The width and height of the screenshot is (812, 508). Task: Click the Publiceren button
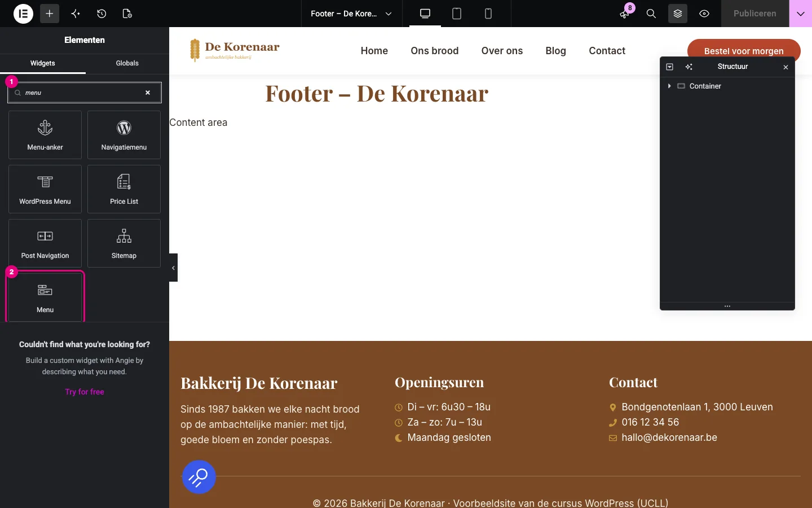(755, 14)
